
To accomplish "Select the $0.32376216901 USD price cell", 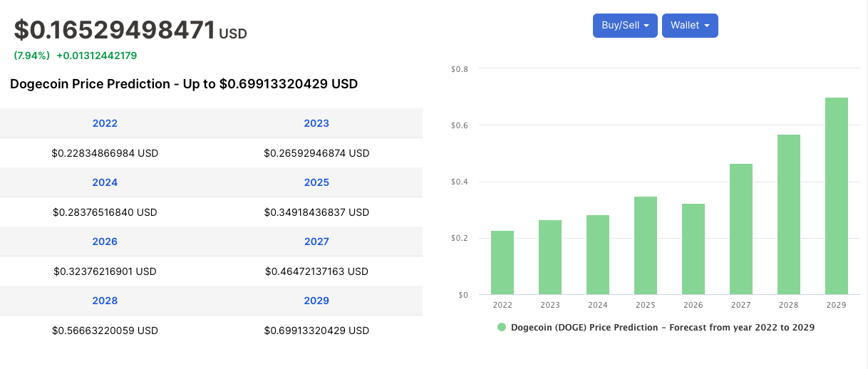I will [105, 271].
